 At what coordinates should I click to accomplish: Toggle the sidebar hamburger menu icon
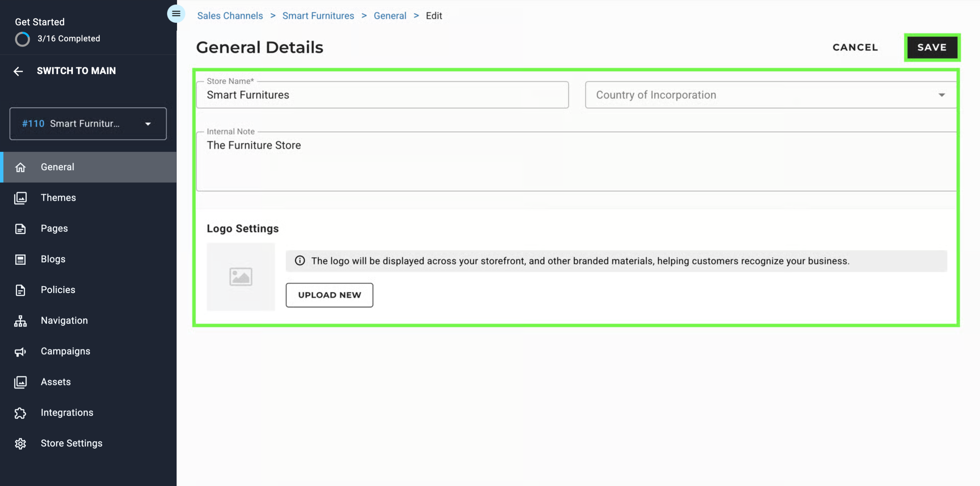(x=176, y=14)
